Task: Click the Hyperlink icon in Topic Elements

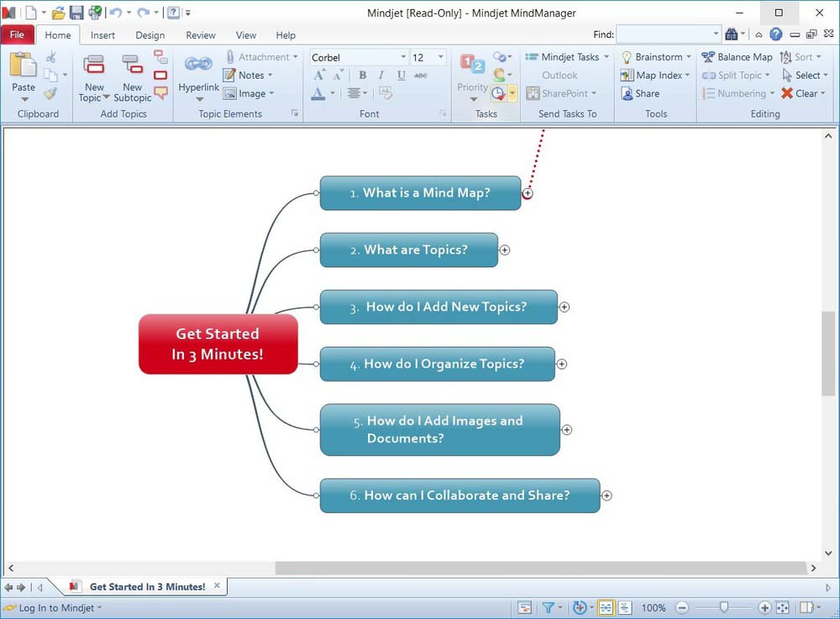Action: pos(198,66)
